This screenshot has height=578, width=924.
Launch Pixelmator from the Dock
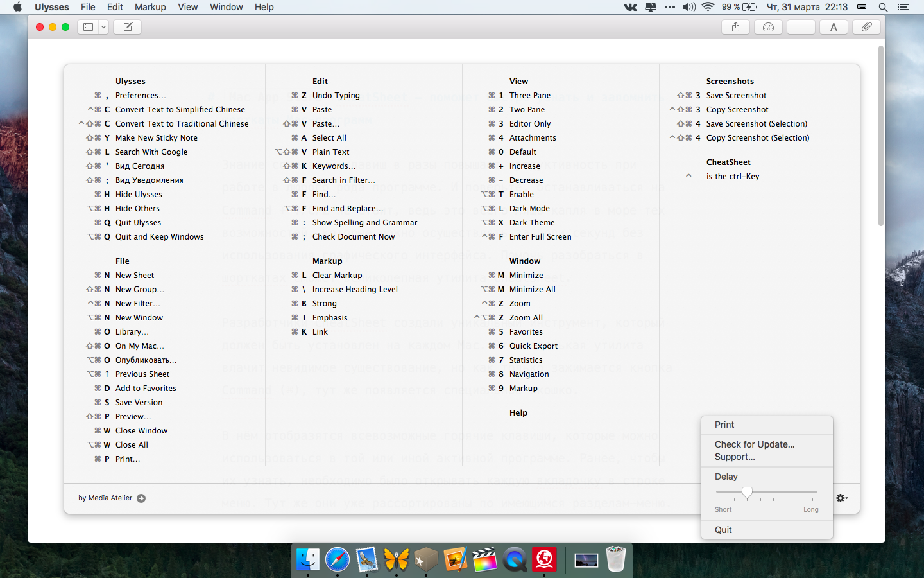click(x=456, y=560)
